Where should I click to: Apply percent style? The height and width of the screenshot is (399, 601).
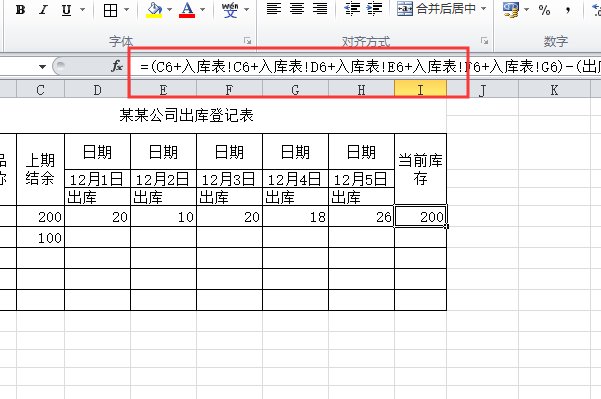544,10
